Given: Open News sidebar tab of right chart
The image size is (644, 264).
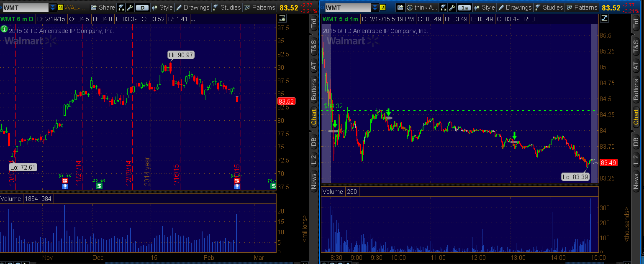Looking at the screenshot, I should coord(636,182).
